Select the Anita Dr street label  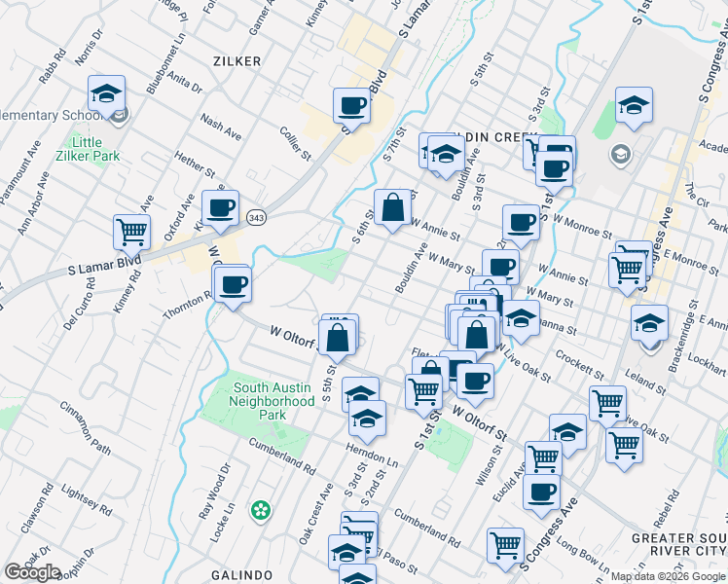185,82
